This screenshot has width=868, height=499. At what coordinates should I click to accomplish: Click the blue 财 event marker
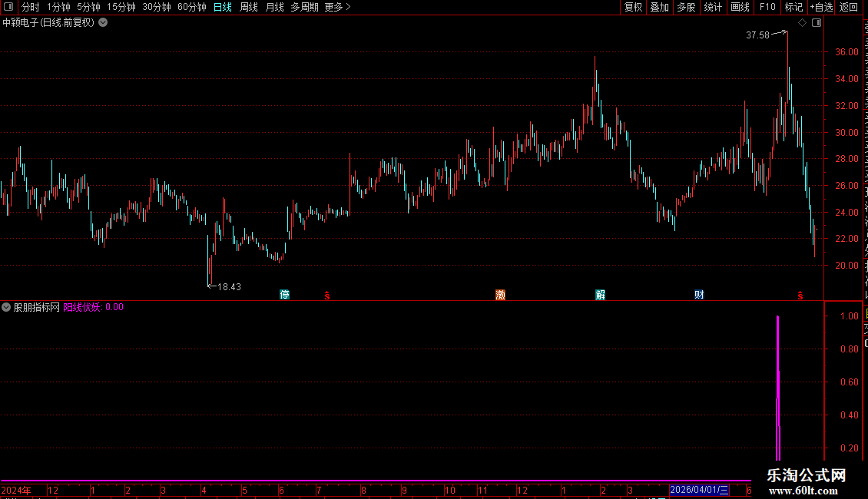[699, 295]
